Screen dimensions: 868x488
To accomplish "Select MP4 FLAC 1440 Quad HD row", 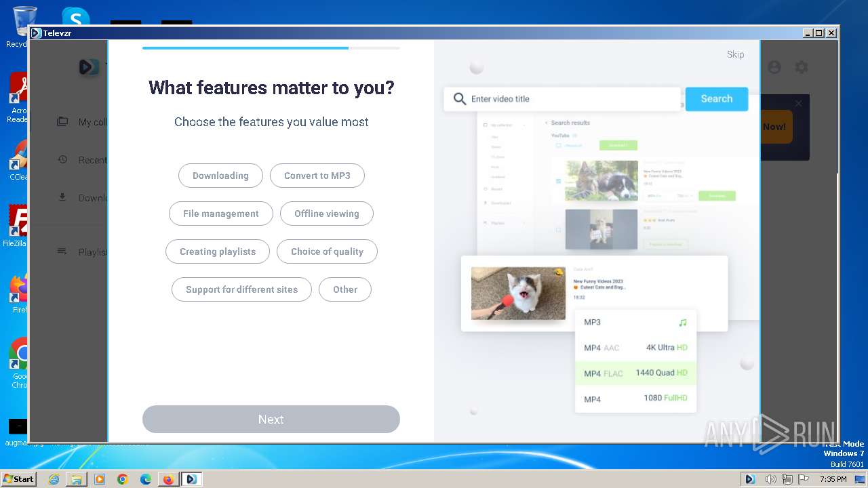I will 635,373.
